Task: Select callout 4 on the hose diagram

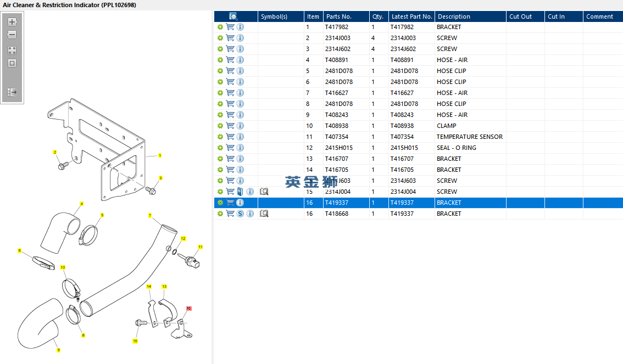Action: [81, 204]
